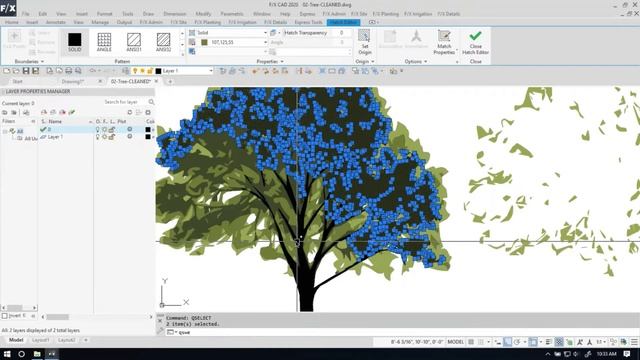Select the ANSI31 hatch pattern
Viewport: 640px width, 360px height.
pyautogui.click(x=133, y=42)
